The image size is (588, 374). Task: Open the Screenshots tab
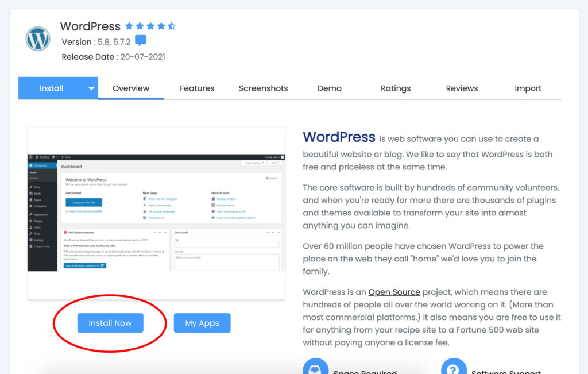click(x=263, y=88)
